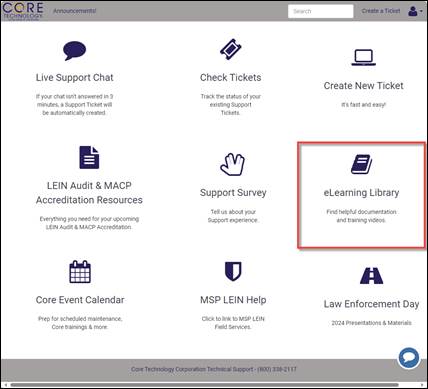Click '2024 Presentations & Materials' text
The width and height of the screenshot is (428, 389).
tap(371, 323)
